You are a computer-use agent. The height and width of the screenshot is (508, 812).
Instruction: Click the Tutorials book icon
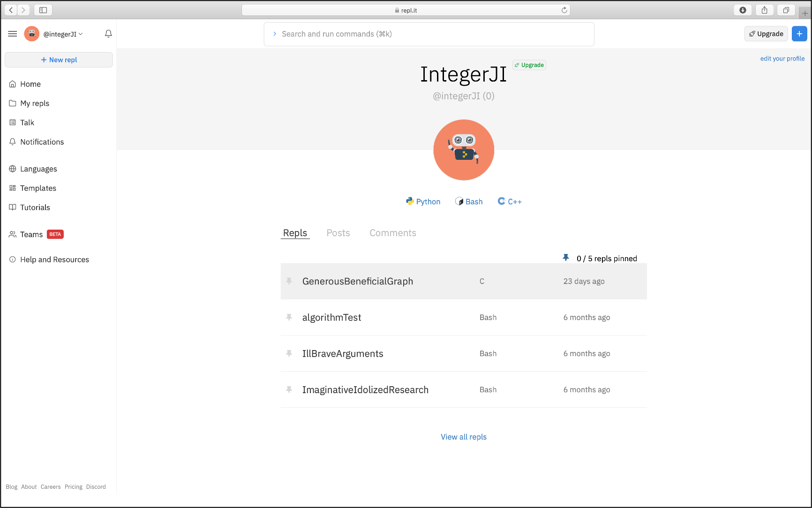click(x=13, y=207)
